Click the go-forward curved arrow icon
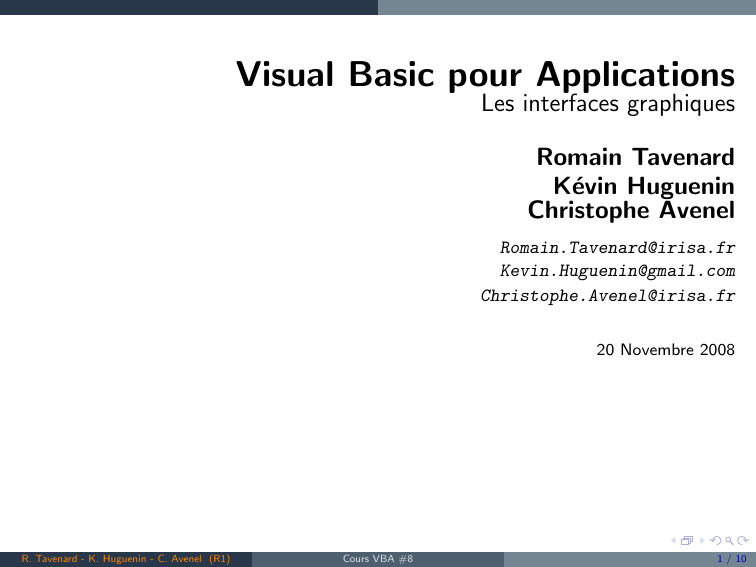 [x=743, y=540]
